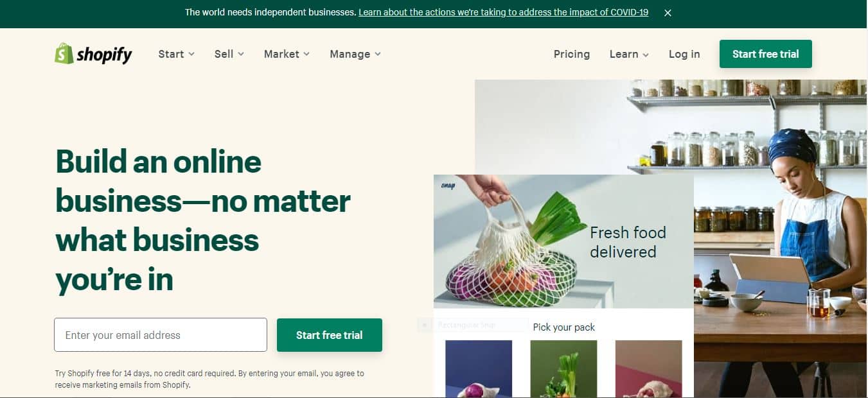Open the Manage dropdown arrow
The image size is (868, 398).
click(378, 55)
